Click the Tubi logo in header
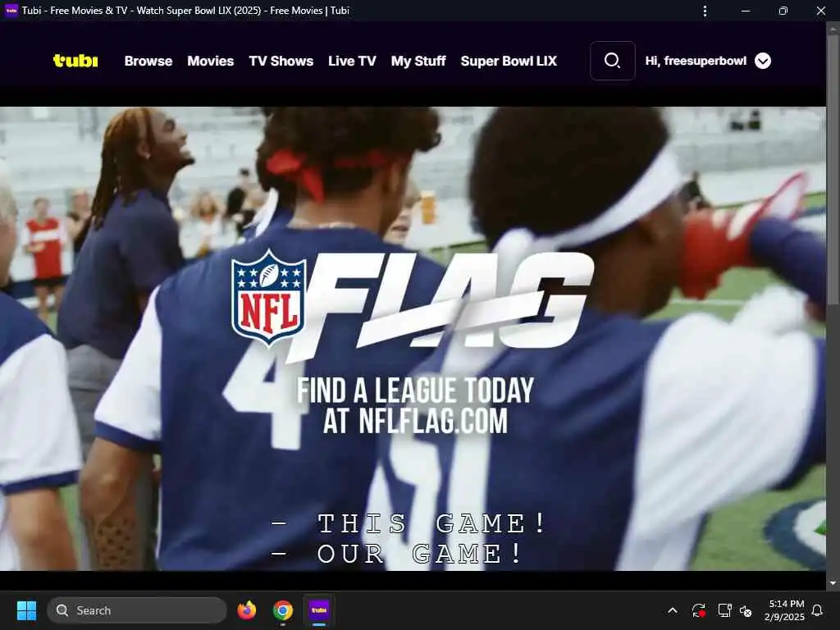The width and height of the screenshot is (840, 630). click(75, 61)
